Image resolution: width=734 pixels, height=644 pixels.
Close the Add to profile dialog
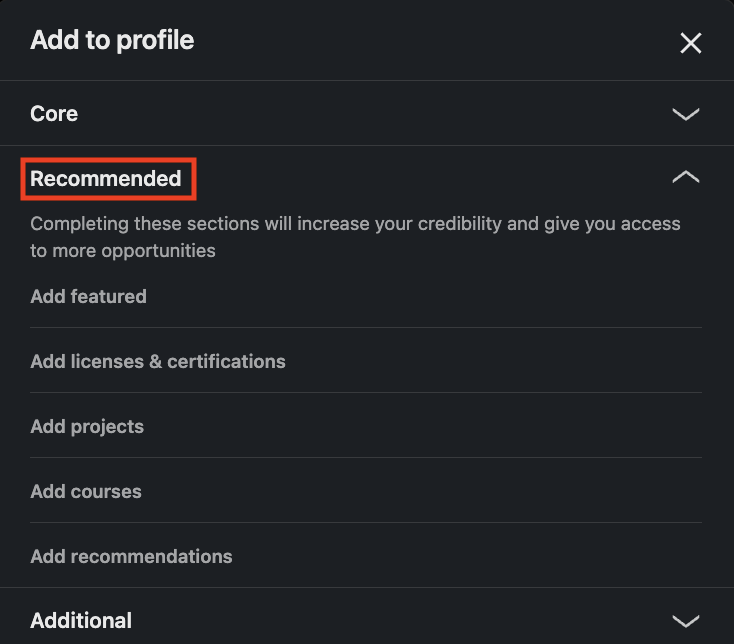[x=690, y=43]
